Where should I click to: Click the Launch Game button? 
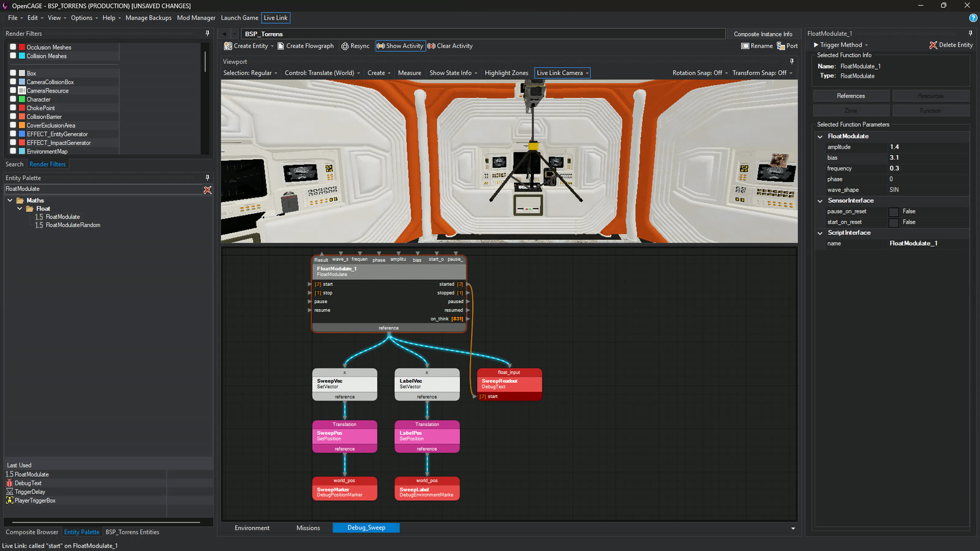point(239,18)
